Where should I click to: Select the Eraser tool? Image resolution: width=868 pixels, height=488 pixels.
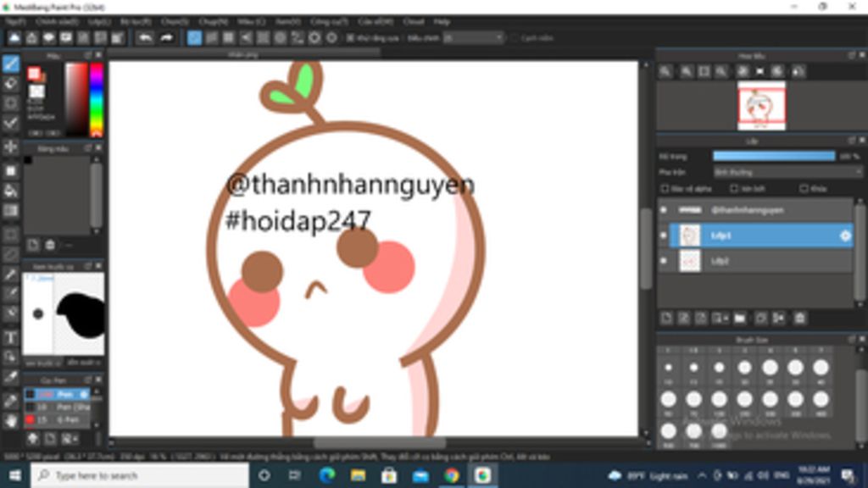(10, 84)
